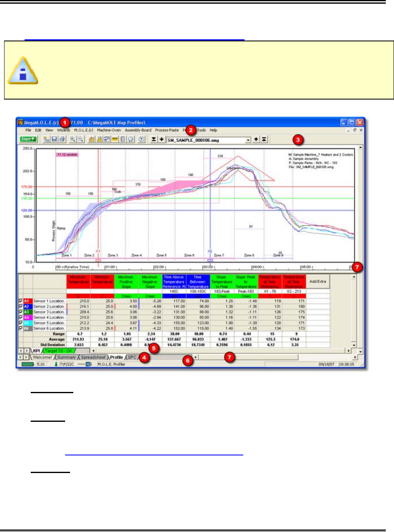Zoom in with magnifier plus icon
This screenshot has width=394, height=532.
pos(72,139)
